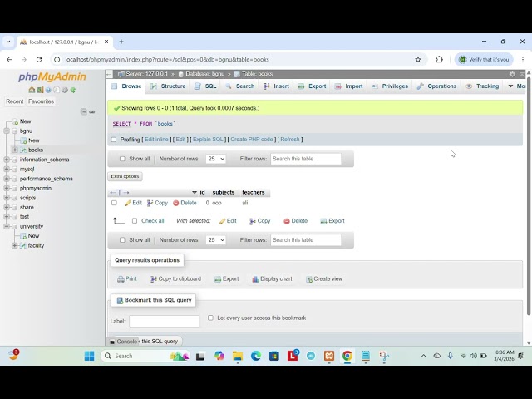Image resolution: width=532 pixels, height=399 pixels.
Task: Switch to the Structure tab
Action: click(x=168, y=86)
